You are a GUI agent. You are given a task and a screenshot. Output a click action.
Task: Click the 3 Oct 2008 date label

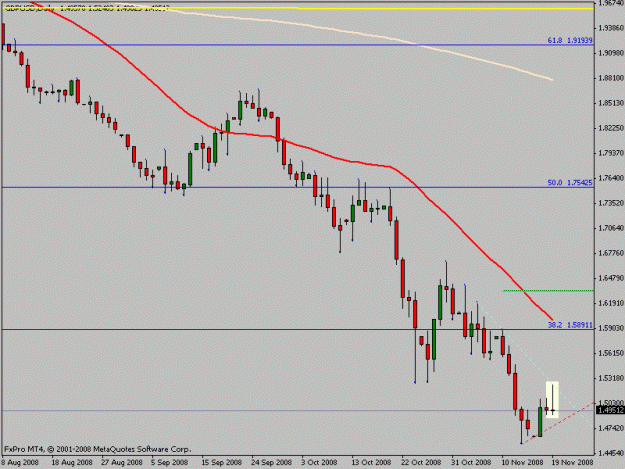319,463
